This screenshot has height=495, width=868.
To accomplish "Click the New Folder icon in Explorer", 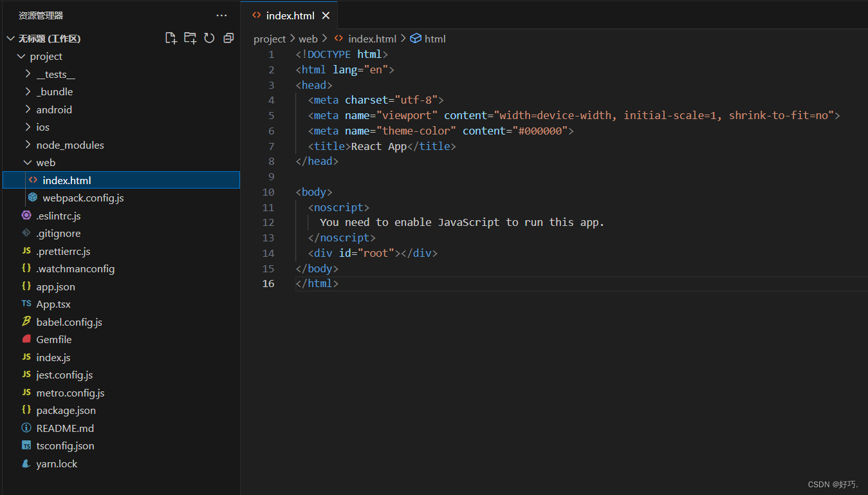I will pos(190,38).
